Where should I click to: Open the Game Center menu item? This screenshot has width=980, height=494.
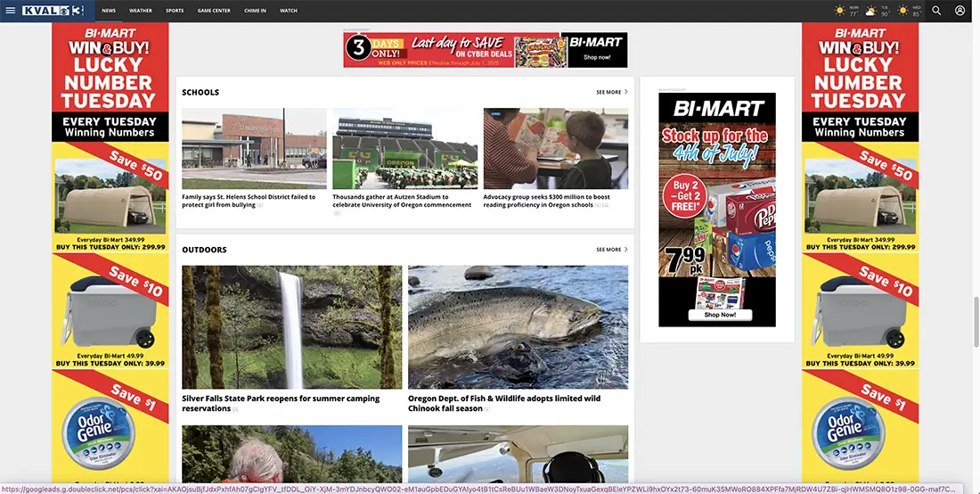point(214,11)
